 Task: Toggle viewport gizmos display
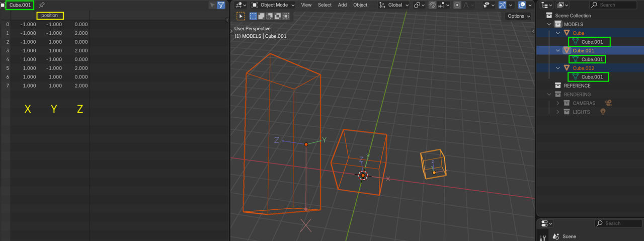pos(503,5)
